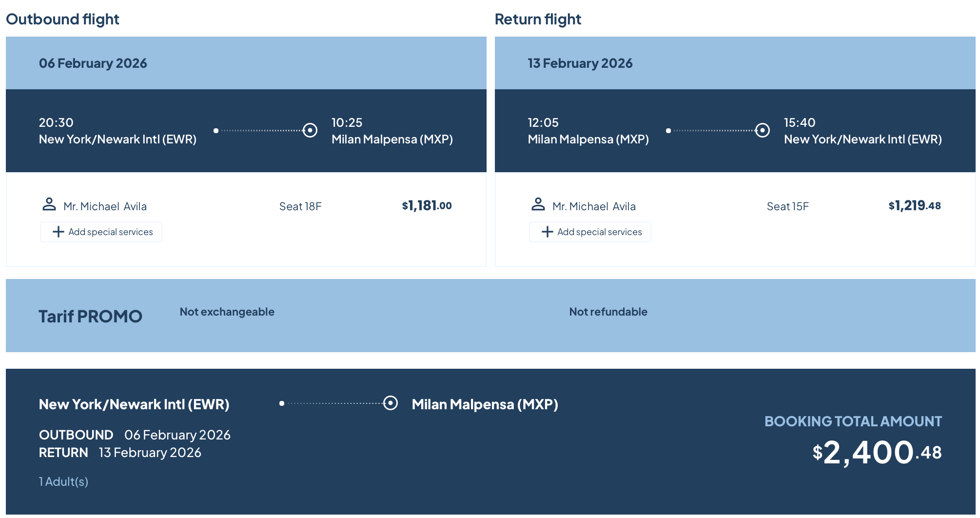
Task: Click the passenger icon on the return flight
Action: click(538, 204)
